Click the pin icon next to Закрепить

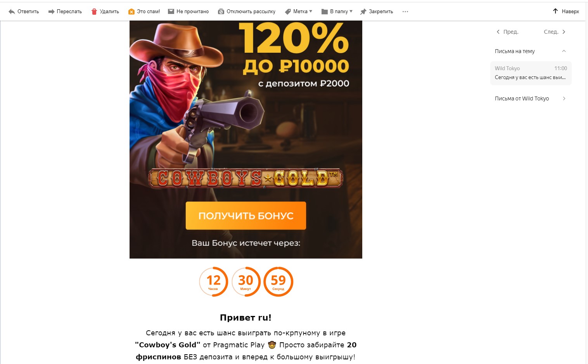[x=363, y=12]
